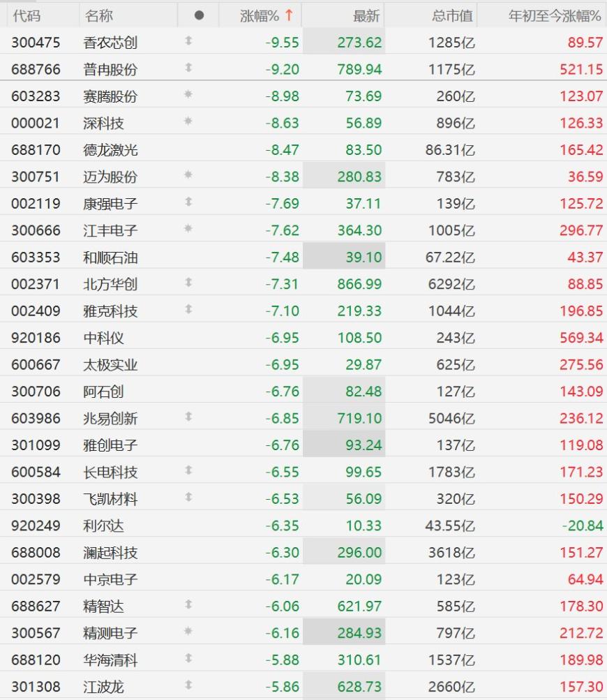Click the marker icon beside 北方华创
Screen dimensions: 607x700
[188, 282]
